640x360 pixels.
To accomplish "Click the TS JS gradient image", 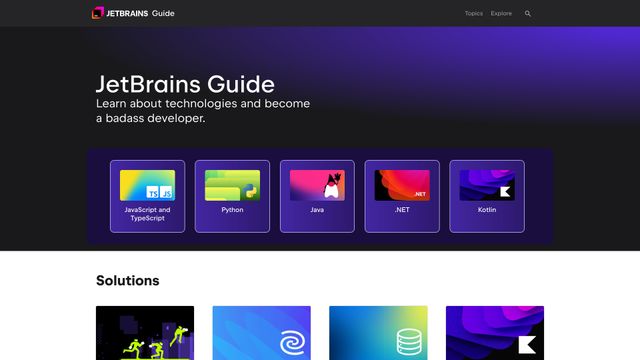I will point(147,185).
